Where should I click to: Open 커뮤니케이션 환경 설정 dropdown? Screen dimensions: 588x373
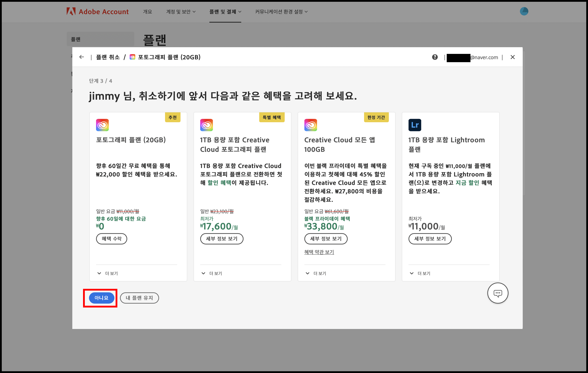click(281, 12)
